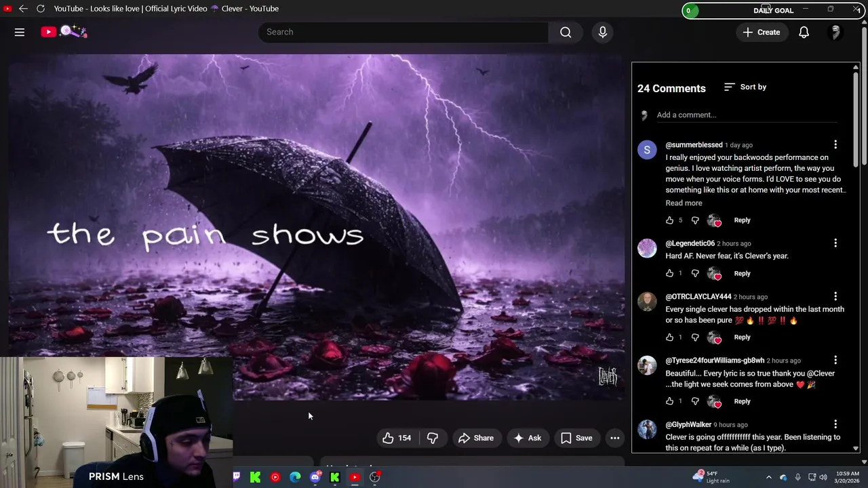Open the Ask AI button
Viewport: 868px width, 488px height.
[527, 438]
